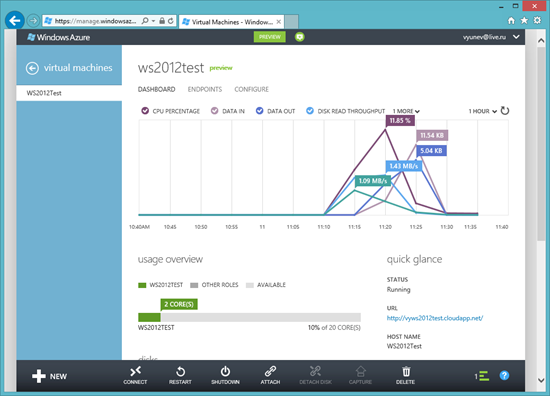550x396 pixels.
Task: Toggle the DATA OUT metric
Action: click(260, 111)
